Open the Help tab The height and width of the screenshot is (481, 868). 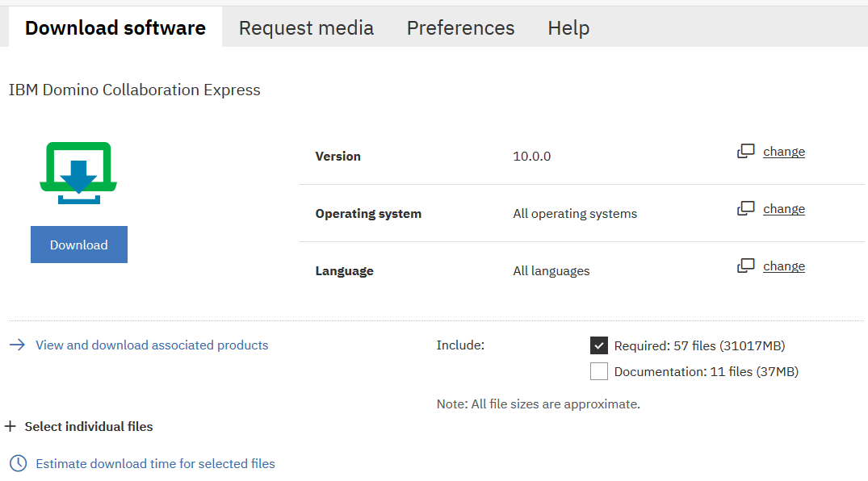568,27
